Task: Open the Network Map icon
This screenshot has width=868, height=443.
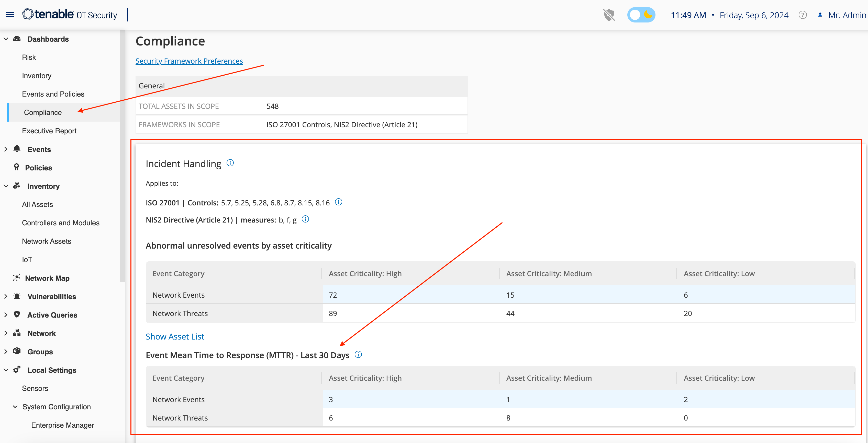Action: pos(17,278)
